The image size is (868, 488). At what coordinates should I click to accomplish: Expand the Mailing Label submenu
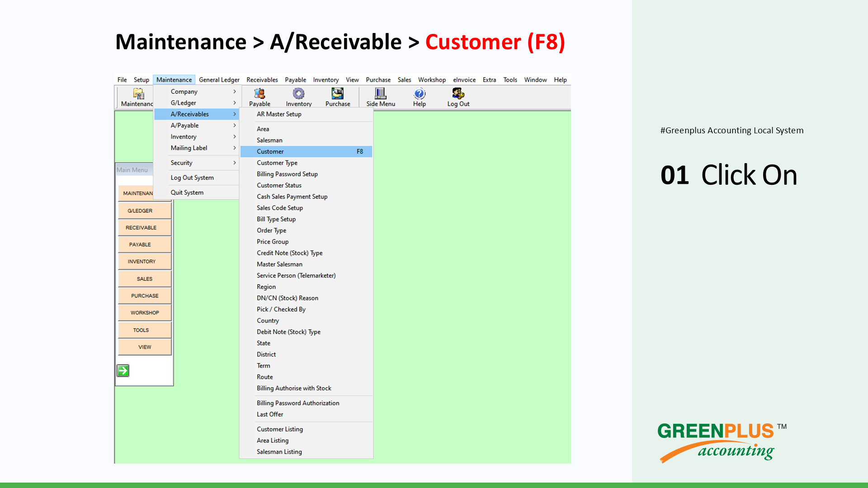pyautogui.click(x=197, y=148)
